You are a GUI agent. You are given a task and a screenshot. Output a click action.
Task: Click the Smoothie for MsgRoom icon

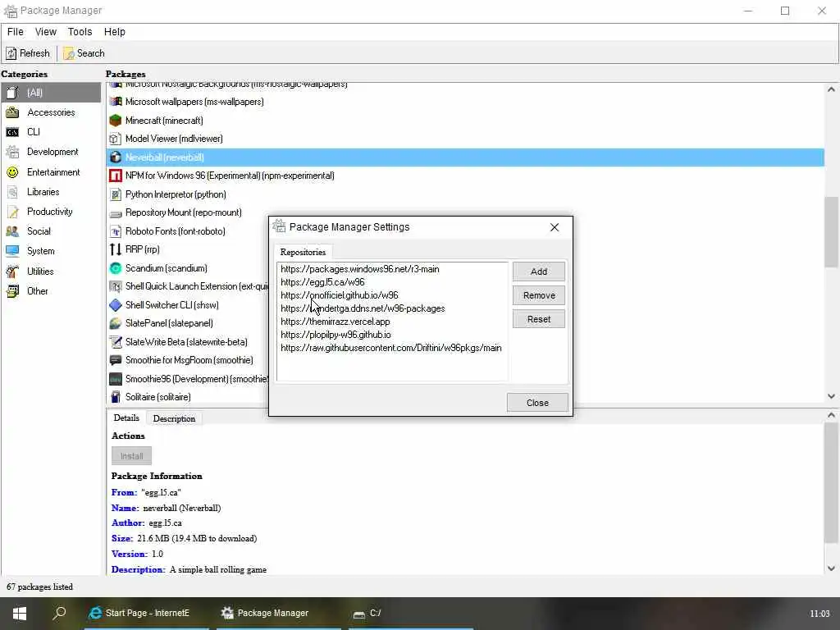(x=115, y=361)
